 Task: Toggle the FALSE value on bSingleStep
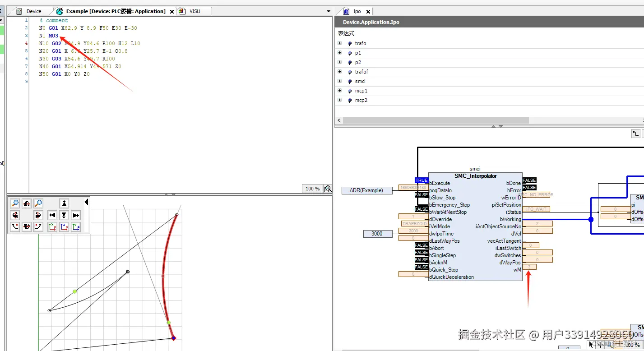pos(422,253)
